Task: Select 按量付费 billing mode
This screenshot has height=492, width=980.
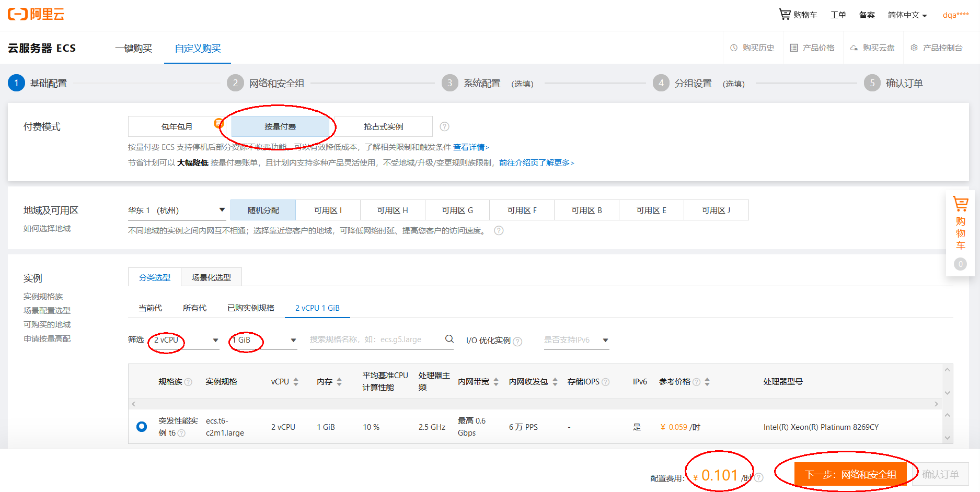Action: point(280,126)
